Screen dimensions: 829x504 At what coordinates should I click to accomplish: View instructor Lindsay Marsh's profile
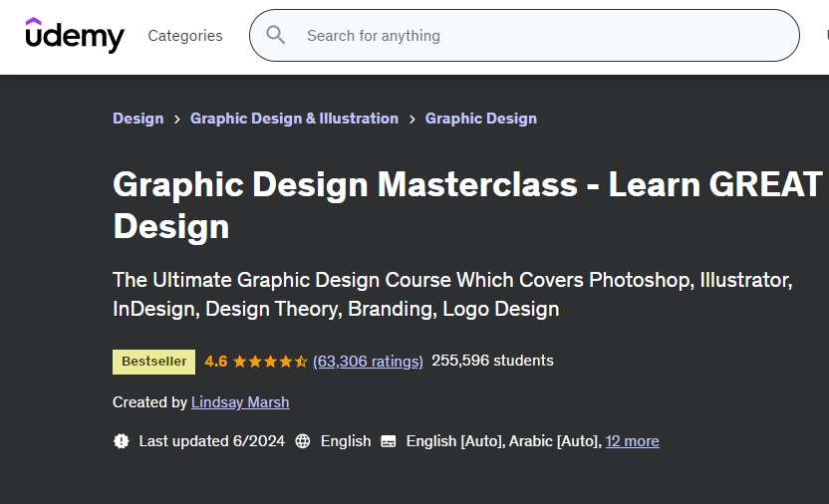[240, 402]
